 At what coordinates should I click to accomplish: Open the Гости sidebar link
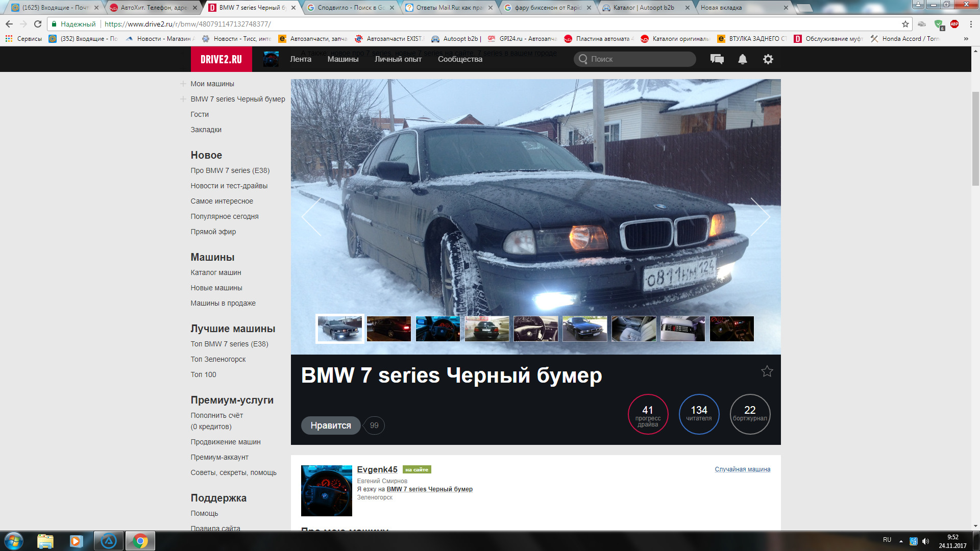(200, 114)
